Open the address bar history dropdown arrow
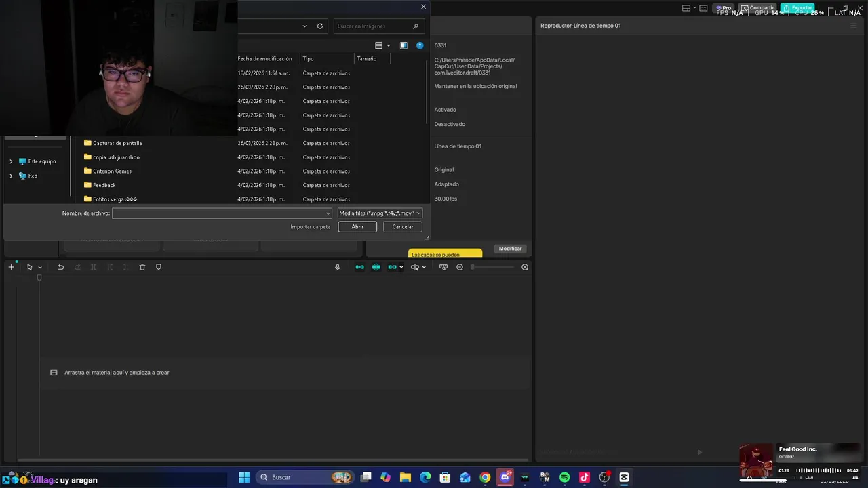The image size is (868, 488). pos(304,26)
